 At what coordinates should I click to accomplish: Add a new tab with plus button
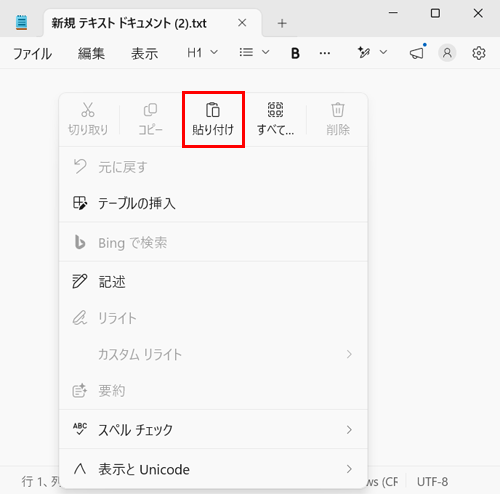[282, 23]
